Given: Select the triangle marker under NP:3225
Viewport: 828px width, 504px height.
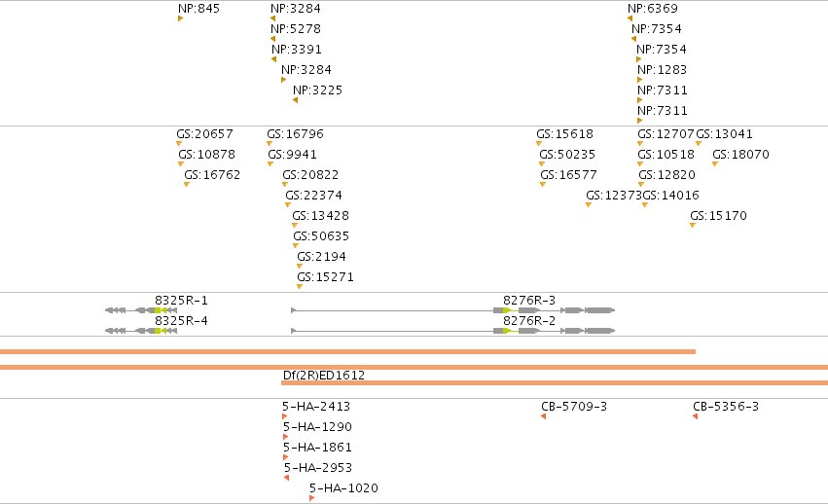Looking at the screenshot, I should 295,100.
